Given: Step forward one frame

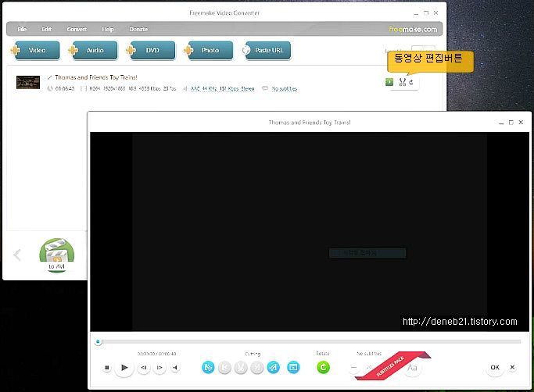Looking at the screenshot, I should tap(159, 368).
